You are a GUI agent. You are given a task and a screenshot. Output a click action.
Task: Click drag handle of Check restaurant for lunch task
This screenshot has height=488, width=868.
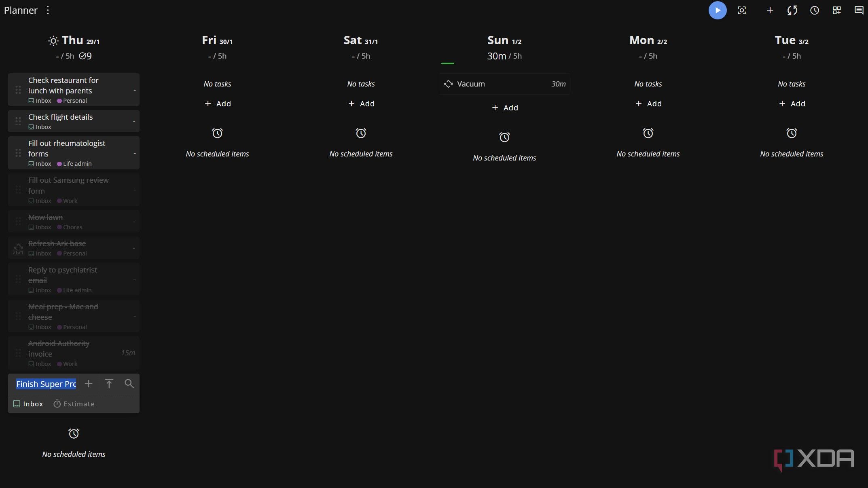coord(18,90)
